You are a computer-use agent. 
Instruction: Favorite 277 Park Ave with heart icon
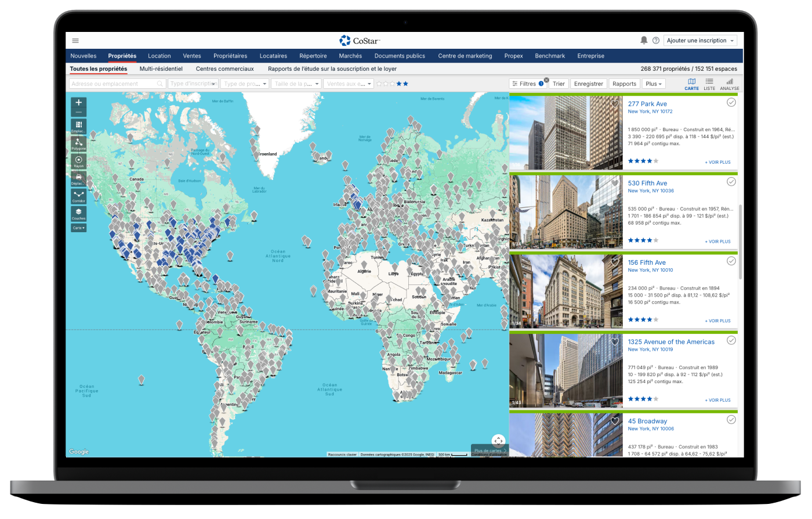[x=615, y=104]
